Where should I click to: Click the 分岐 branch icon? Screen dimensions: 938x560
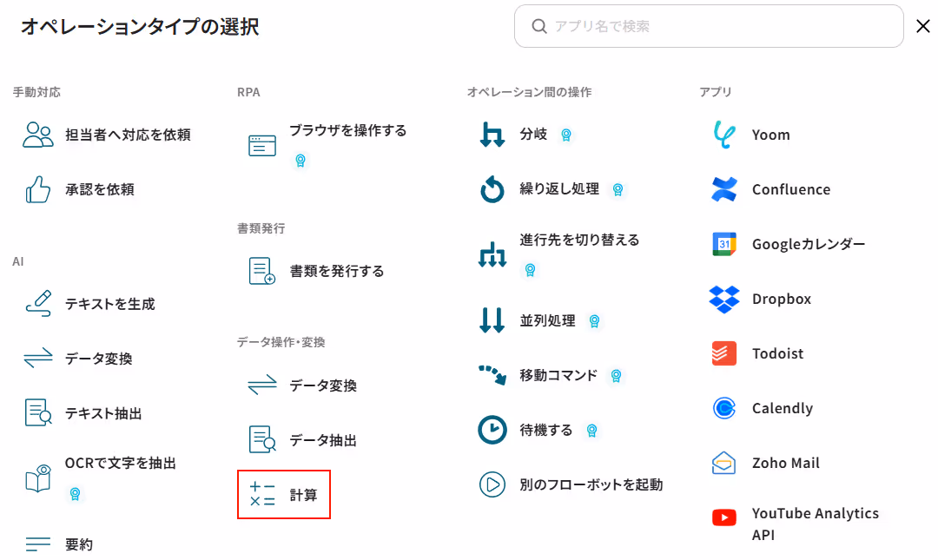coord(492,135)
